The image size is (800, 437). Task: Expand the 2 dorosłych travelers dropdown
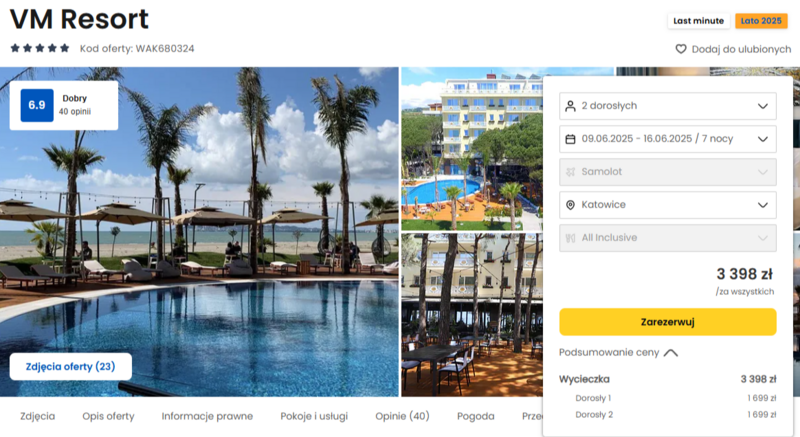click(668, 106)
